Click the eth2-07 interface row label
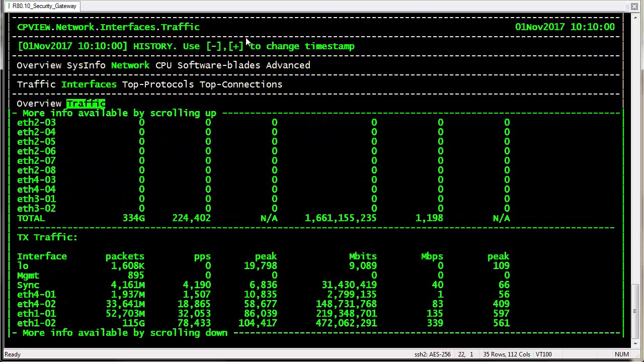This screenshot has height=362, width=644. (x=36, y=161)
